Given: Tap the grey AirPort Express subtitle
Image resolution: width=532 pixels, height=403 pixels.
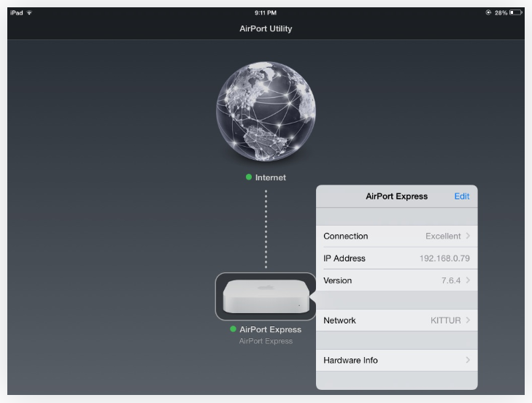Looking at the screenshot, I should tap(266, 341).
